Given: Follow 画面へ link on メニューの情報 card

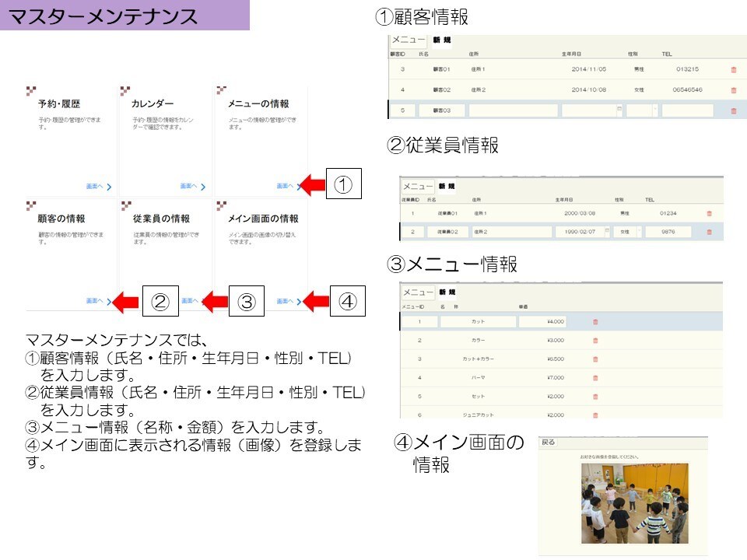Looking at the screenshot, I should point(289,186).
